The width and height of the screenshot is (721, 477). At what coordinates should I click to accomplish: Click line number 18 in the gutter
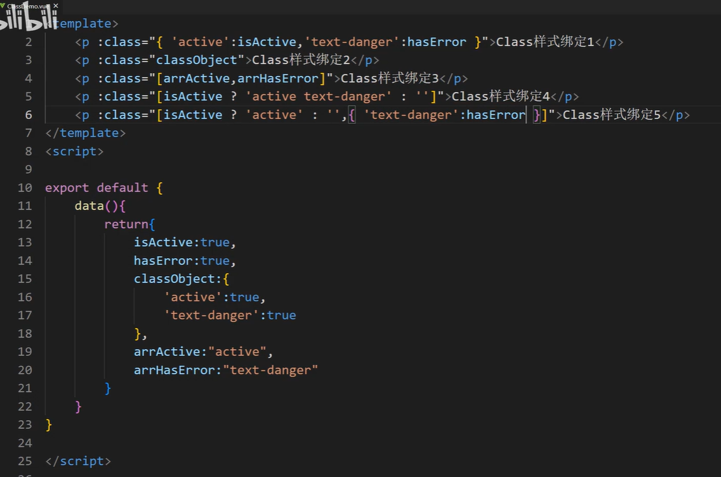click(x=25, y=333)
